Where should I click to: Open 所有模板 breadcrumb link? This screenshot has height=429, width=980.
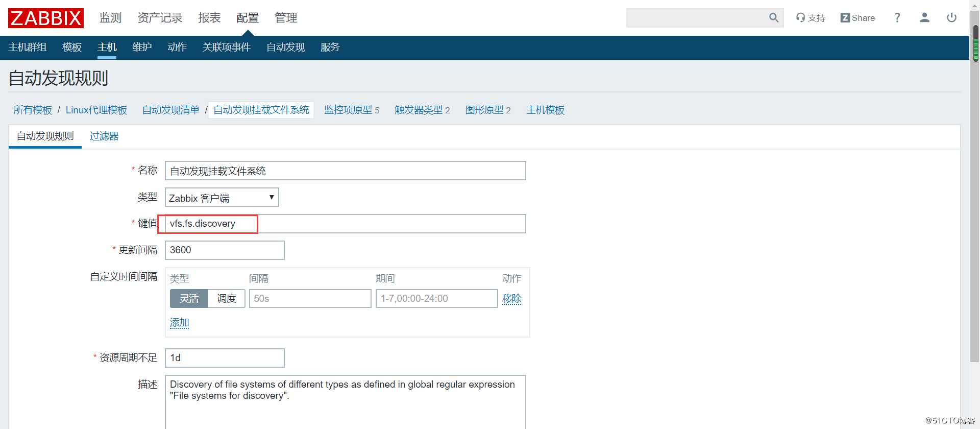[33, 110]
